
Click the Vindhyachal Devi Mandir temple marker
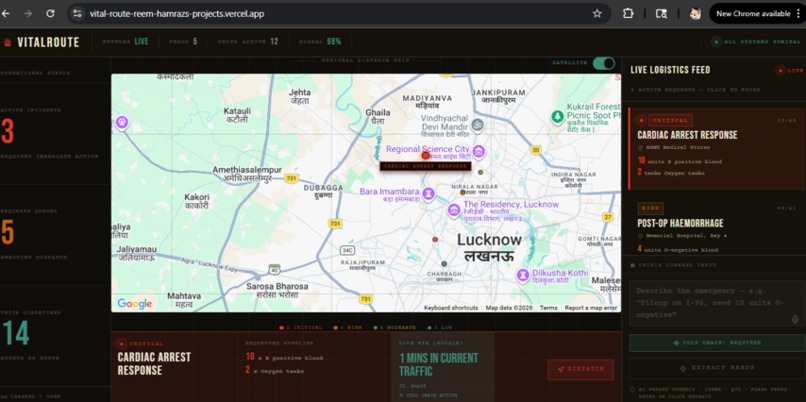(478, 124)
